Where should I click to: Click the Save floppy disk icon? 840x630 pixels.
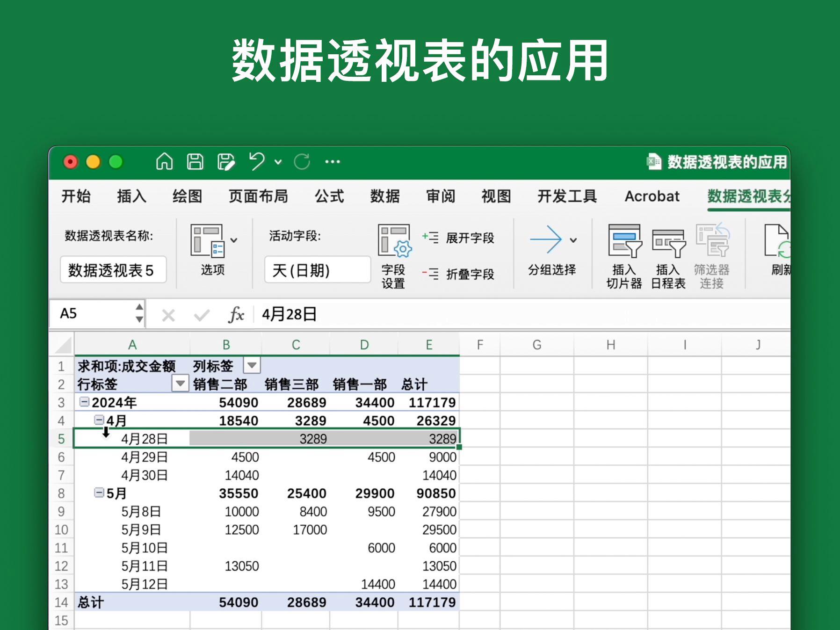pos(195,162)
